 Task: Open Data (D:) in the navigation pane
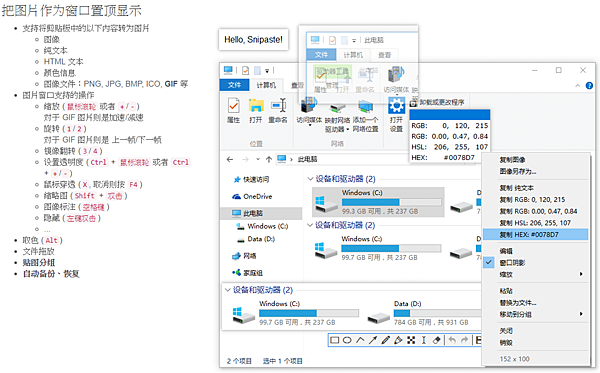[256, 239]
